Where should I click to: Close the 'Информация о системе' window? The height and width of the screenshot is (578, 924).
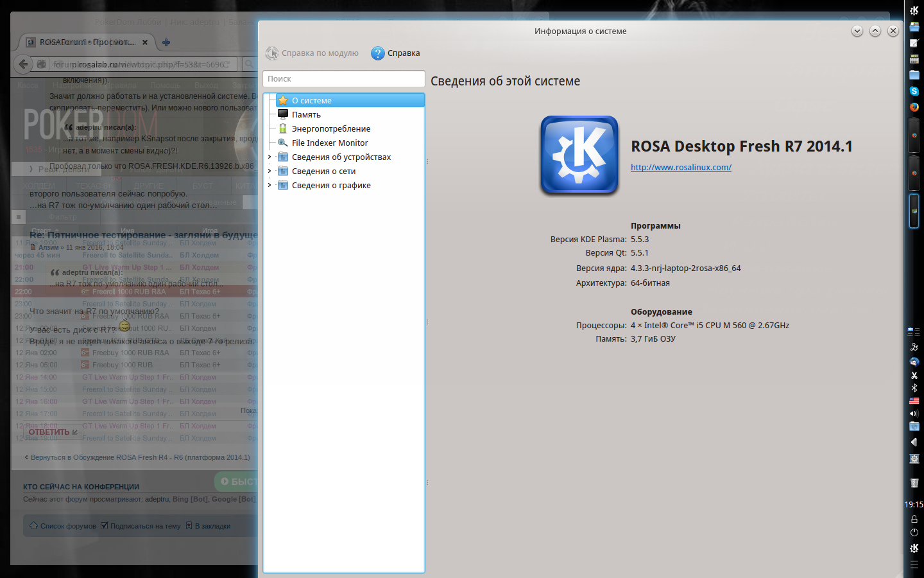(893, 31)
